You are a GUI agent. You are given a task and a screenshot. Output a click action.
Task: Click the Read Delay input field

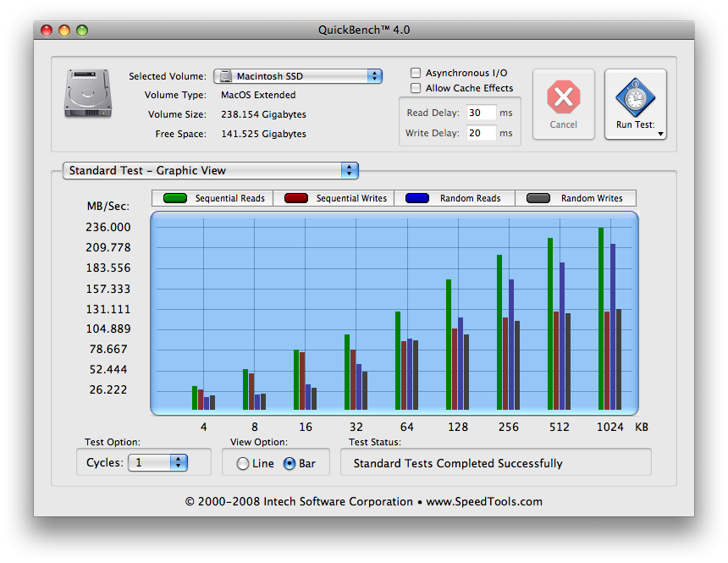tap(480, 113)
